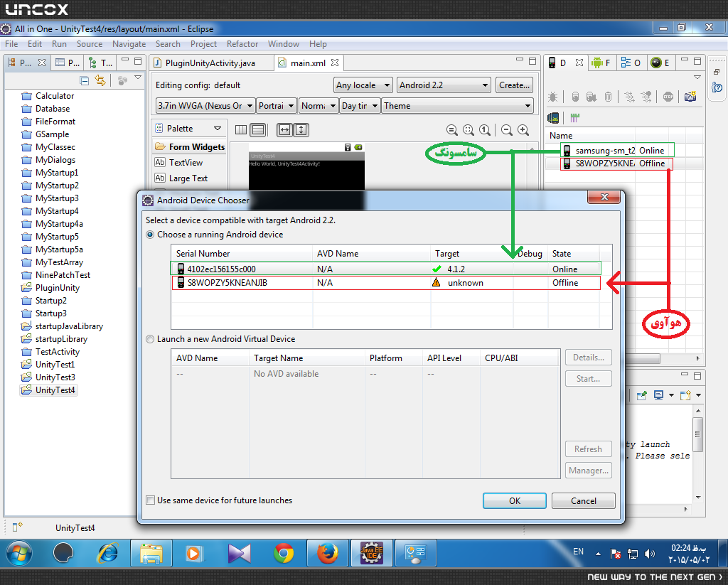Open the Navigate menu
728x585 pixels.
point(129,44)
